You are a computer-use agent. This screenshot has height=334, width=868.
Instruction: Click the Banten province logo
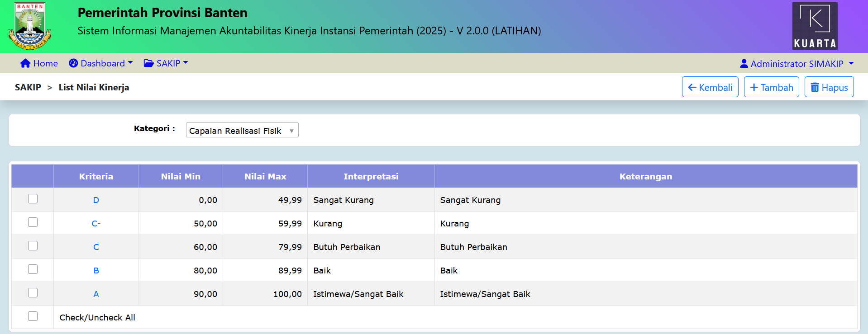pos(30,27)
